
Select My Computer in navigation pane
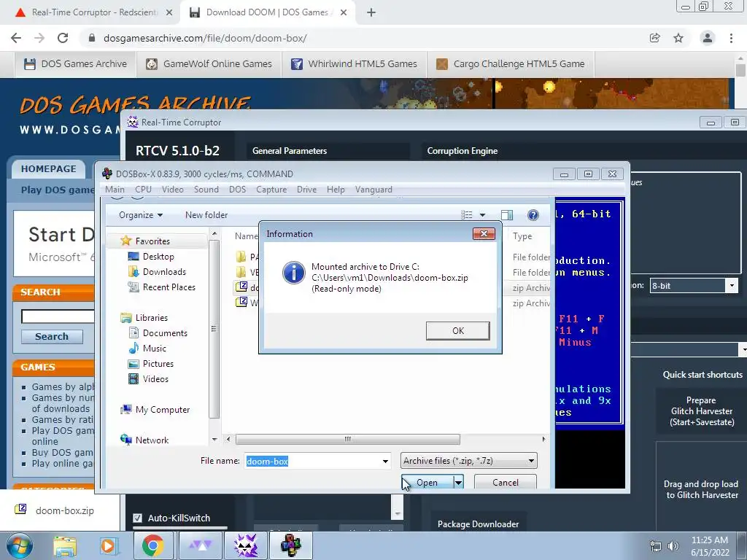162,410
